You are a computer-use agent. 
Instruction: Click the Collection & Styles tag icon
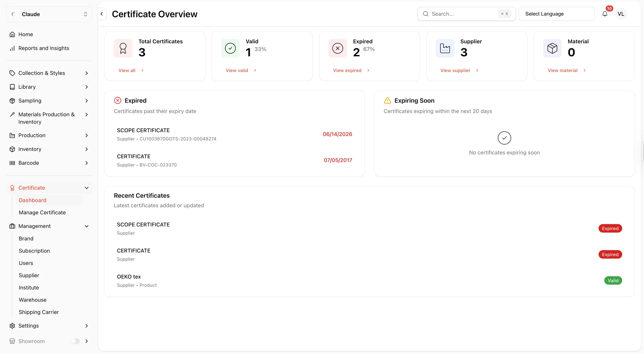pyautogui.click(x=12, y=73)
